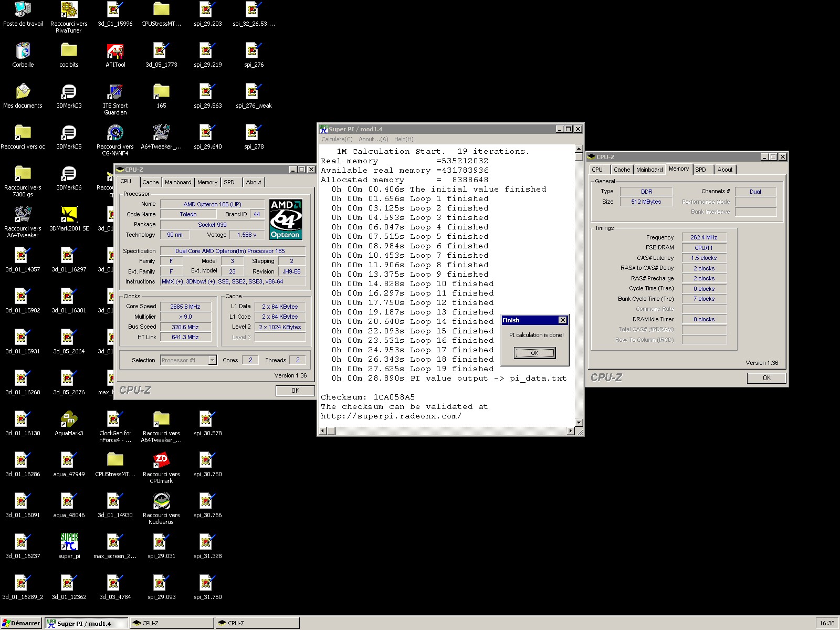Click OK in left CPU-Z window
This screenshot has width=840, height=630.
tap(295, 391)
